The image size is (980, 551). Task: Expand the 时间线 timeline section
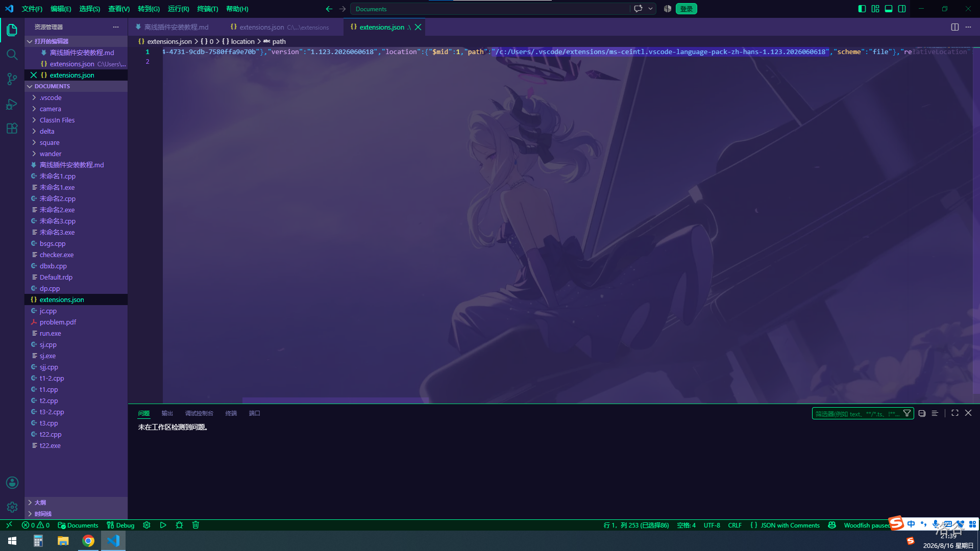[76, 514]
